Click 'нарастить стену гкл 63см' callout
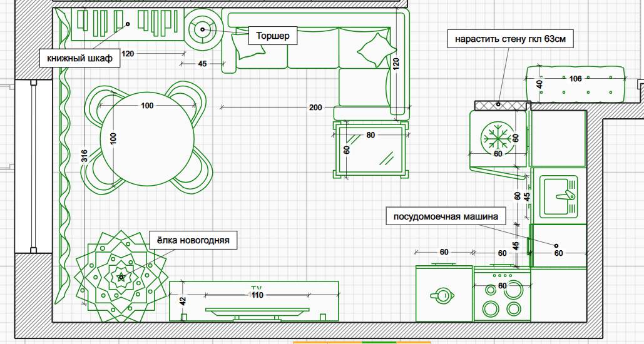The image size is (644, 344). 509,39
